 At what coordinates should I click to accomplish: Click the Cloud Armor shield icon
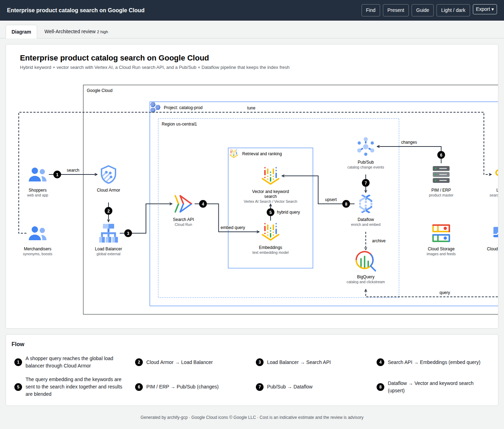click(x=108, y=174)
